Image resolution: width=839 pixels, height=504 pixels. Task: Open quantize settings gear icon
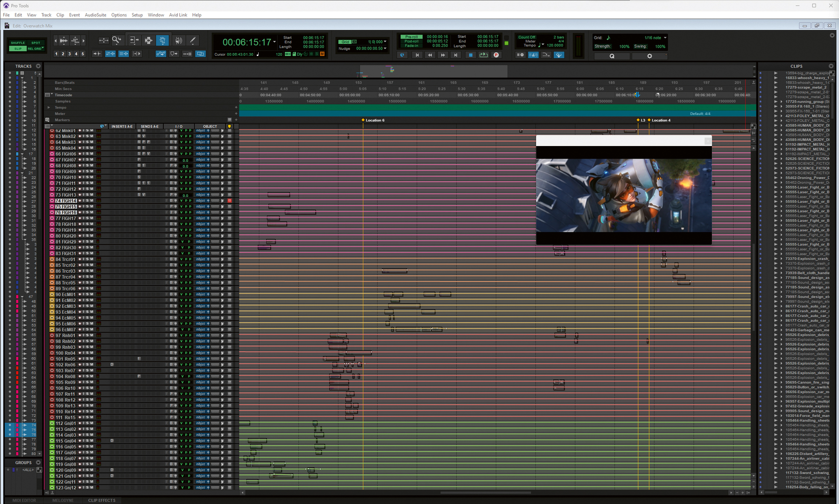pyautogui.click(x=649, y=56)
